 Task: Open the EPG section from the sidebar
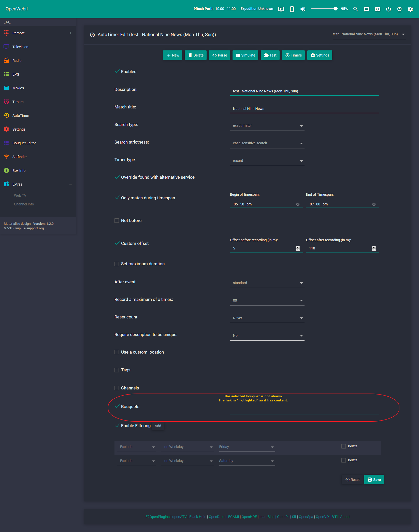[x=16, y=74]
